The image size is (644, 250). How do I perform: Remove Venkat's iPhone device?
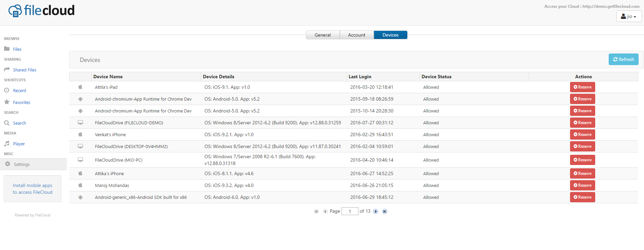click(x=583, y=134)
